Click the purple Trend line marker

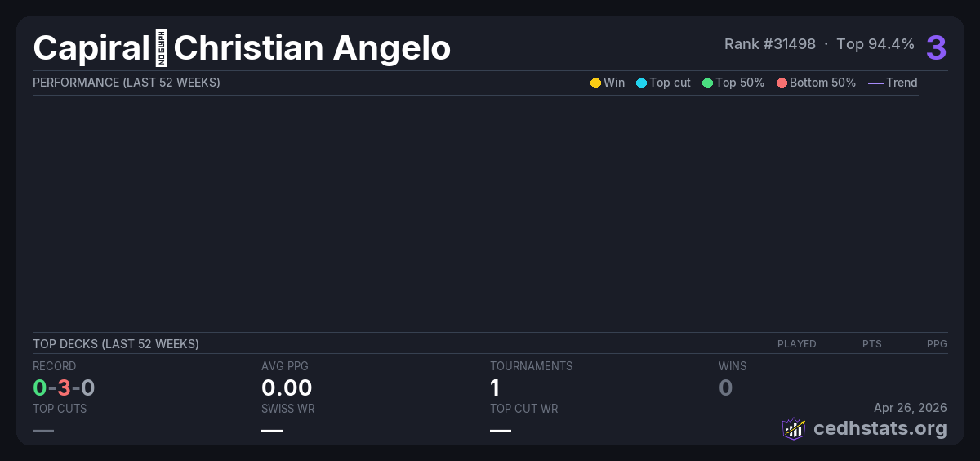875,83
